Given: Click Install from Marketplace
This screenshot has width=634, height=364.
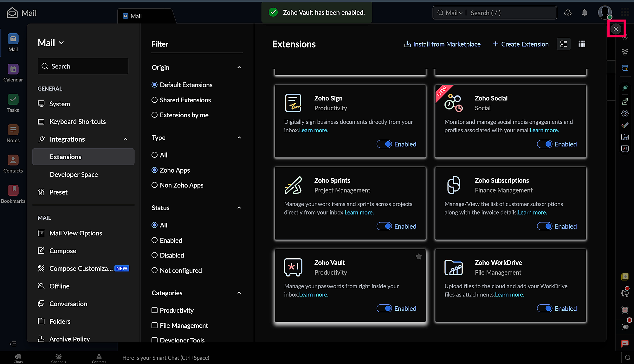Looking at the screenshot, I should 442,44.
